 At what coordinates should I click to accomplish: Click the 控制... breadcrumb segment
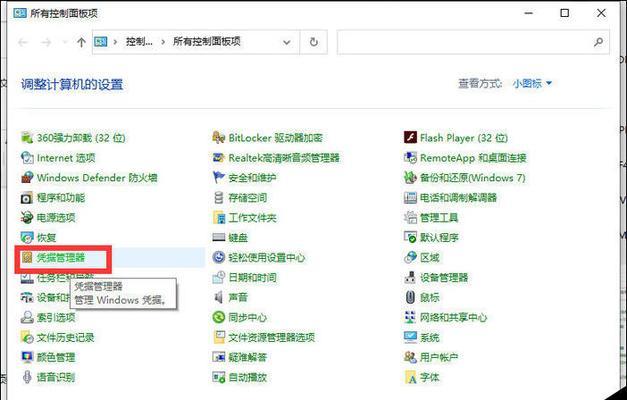(x=139, y=42)
